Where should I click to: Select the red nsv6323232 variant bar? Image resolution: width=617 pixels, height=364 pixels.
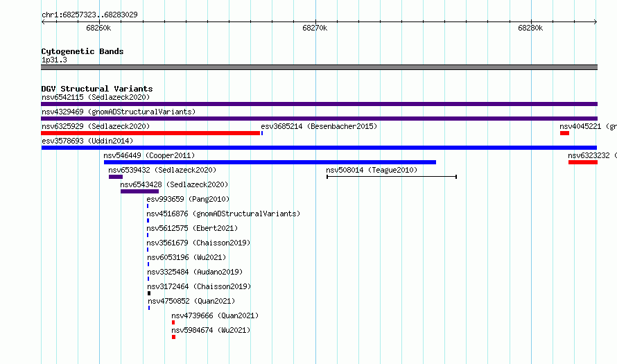coord(583,162)
